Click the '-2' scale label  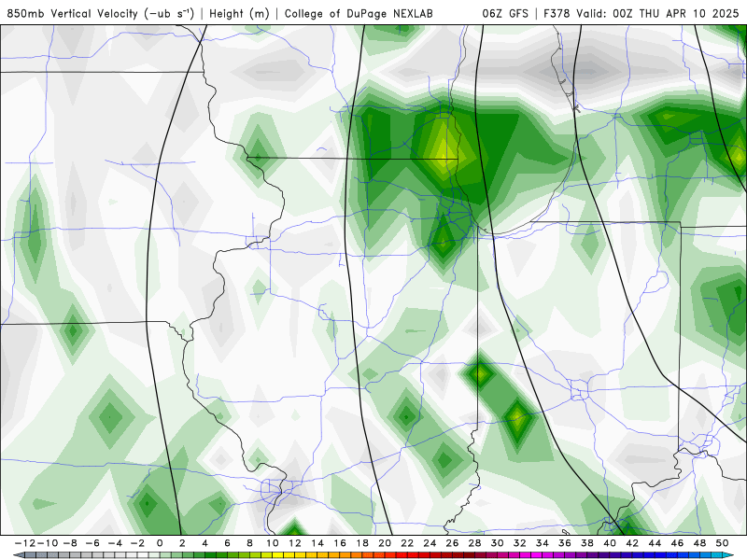pos(137,543)
